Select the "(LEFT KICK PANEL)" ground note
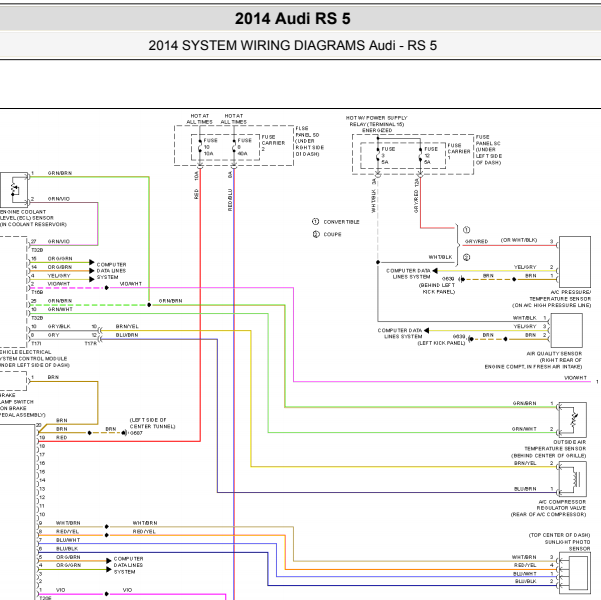601x600 pixels. 441,343
